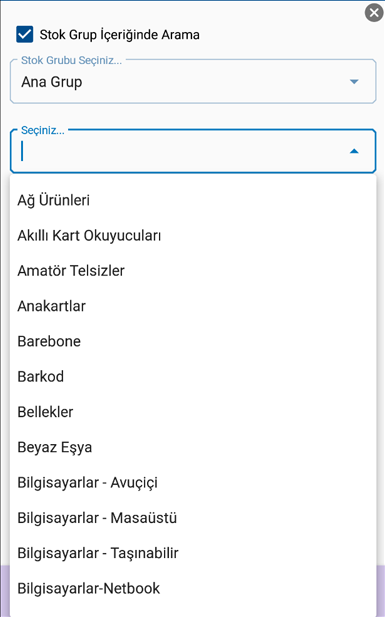The image size is (385, 617).
Task: Pick Bilgisayarlar-Netbook from the list
Action: [193, 588]
